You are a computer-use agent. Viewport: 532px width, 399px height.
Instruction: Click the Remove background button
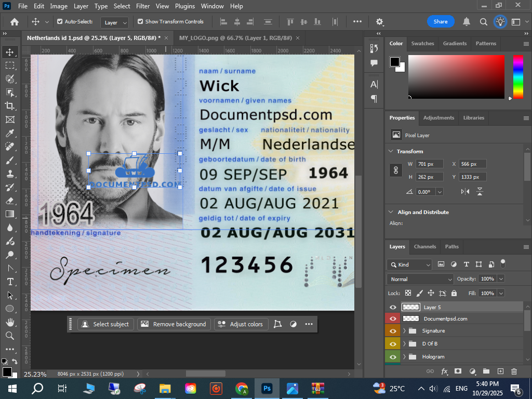click(174, 324)
